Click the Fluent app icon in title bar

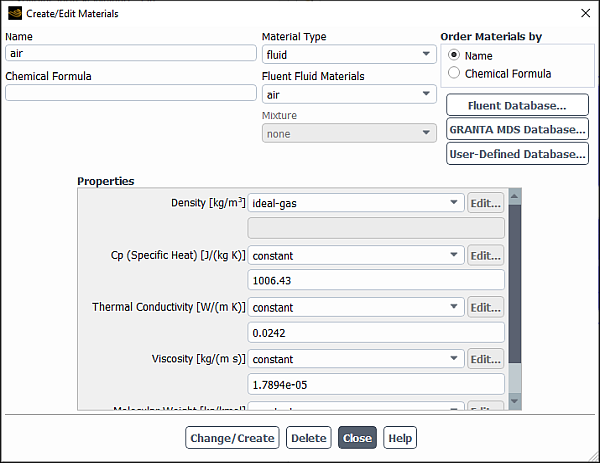click(14, 13)
